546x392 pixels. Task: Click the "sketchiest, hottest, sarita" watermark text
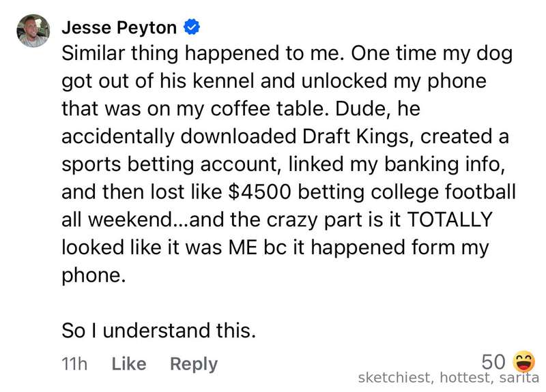tap(448, 378)
